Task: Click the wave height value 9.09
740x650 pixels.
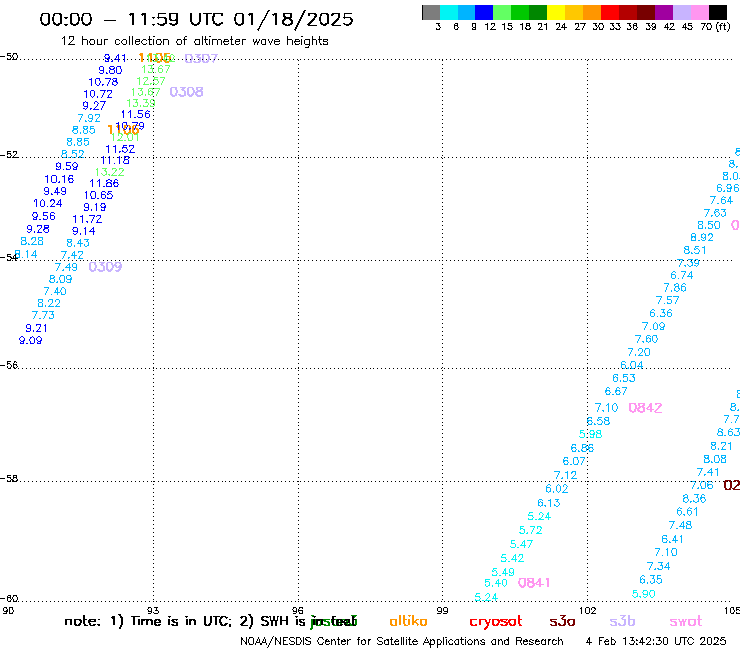Action: coord(31,340)
